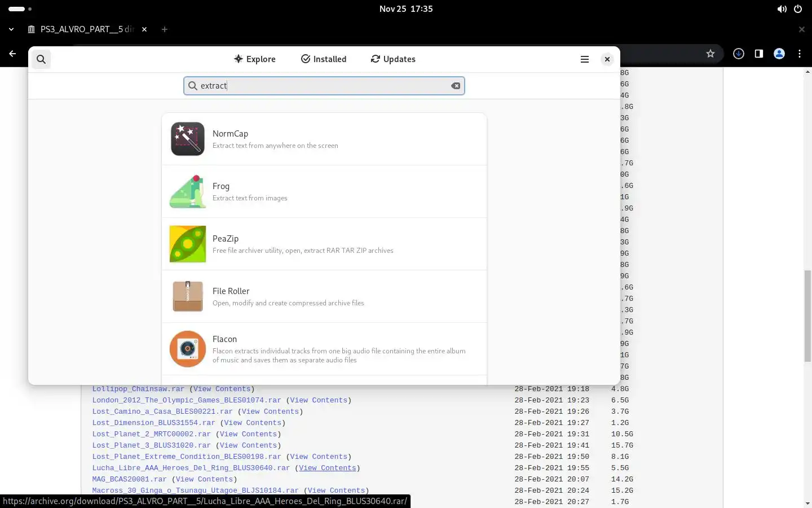Select the 10.5G size of Lost_Planet_2
Viewport: 812px width, 508px height.
coord(622,434)
